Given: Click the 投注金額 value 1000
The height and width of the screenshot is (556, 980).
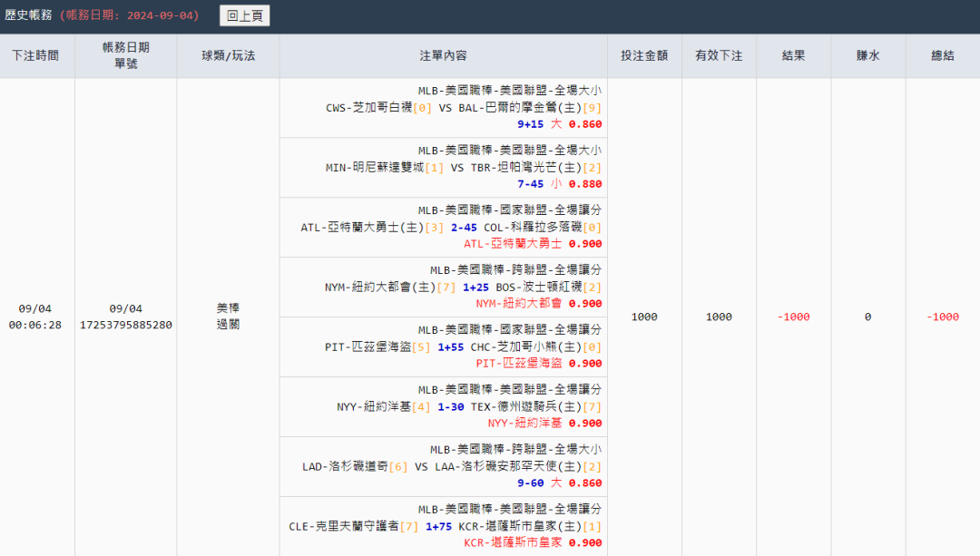Looking at the screenshot, I should click(644, 317).
